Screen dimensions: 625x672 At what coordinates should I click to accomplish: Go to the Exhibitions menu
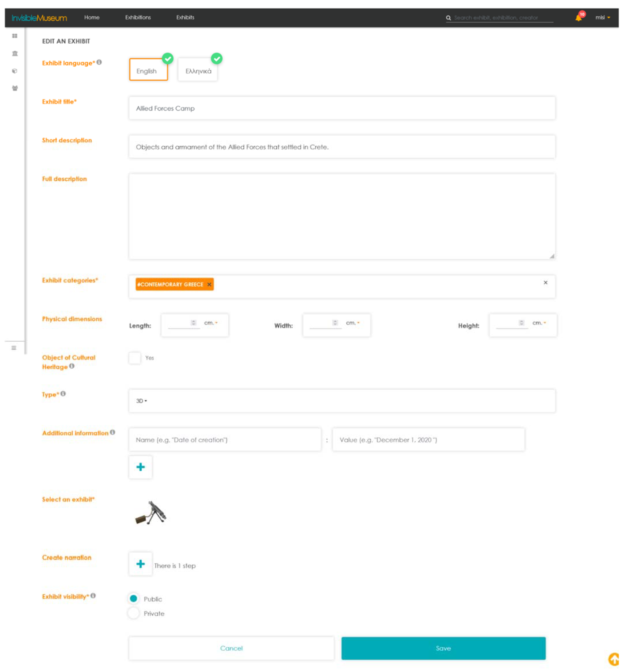[138, 18]
